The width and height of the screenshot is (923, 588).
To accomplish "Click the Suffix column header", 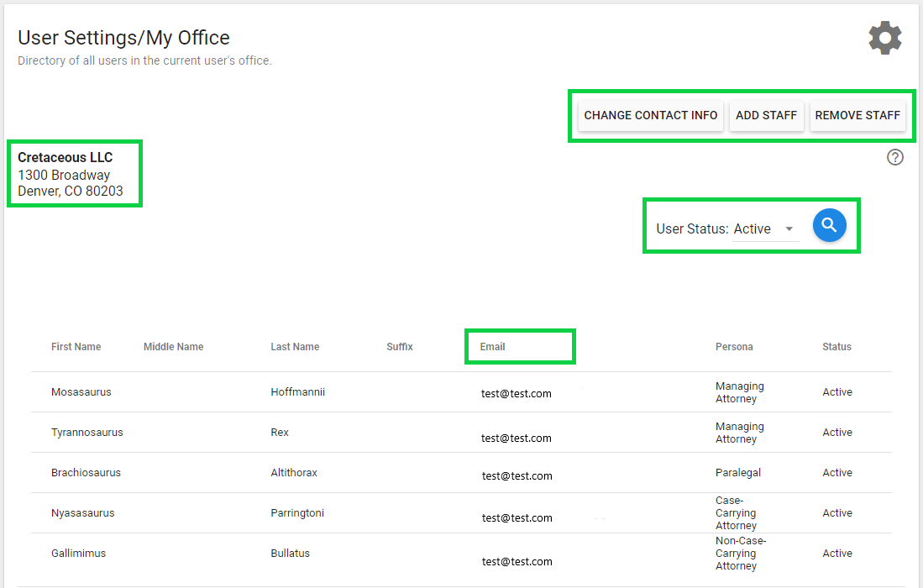I will [400, 347].
